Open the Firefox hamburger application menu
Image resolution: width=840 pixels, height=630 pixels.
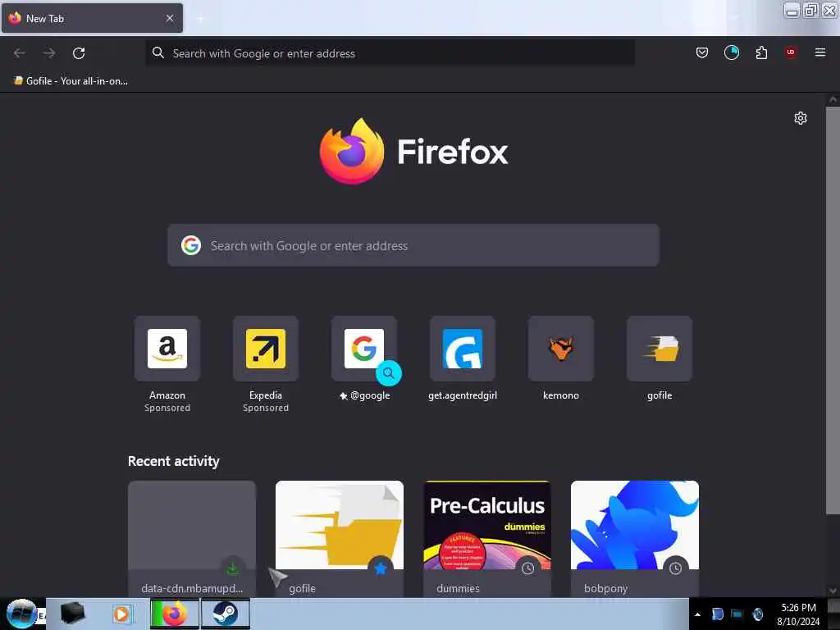tap(819, 52)
